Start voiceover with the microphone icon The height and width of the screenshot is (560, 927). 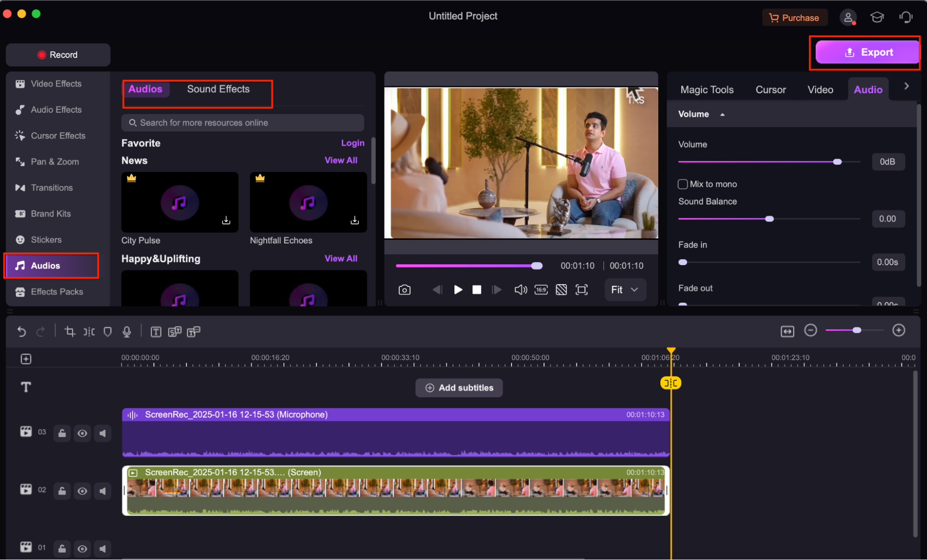127,331
